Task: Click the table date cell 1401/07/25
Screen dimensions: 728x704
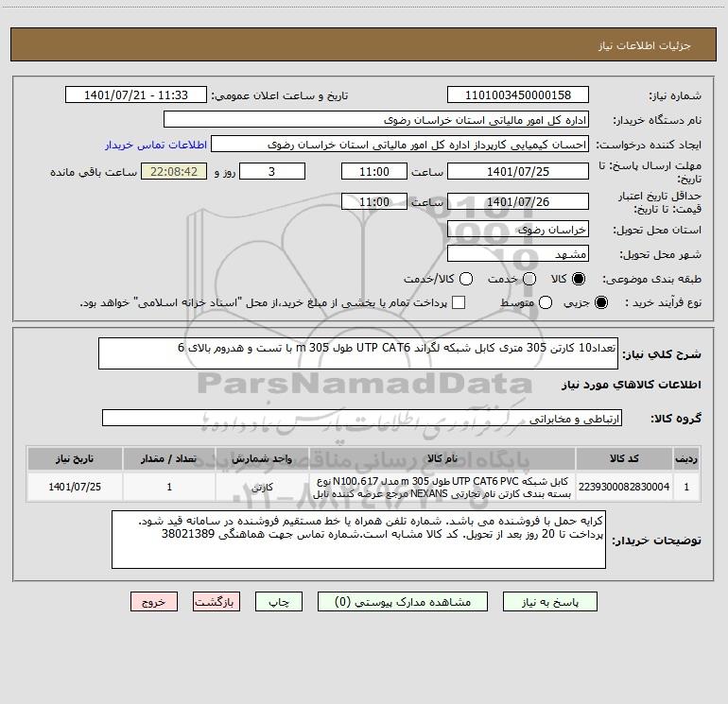Action: tap(75, 487)
